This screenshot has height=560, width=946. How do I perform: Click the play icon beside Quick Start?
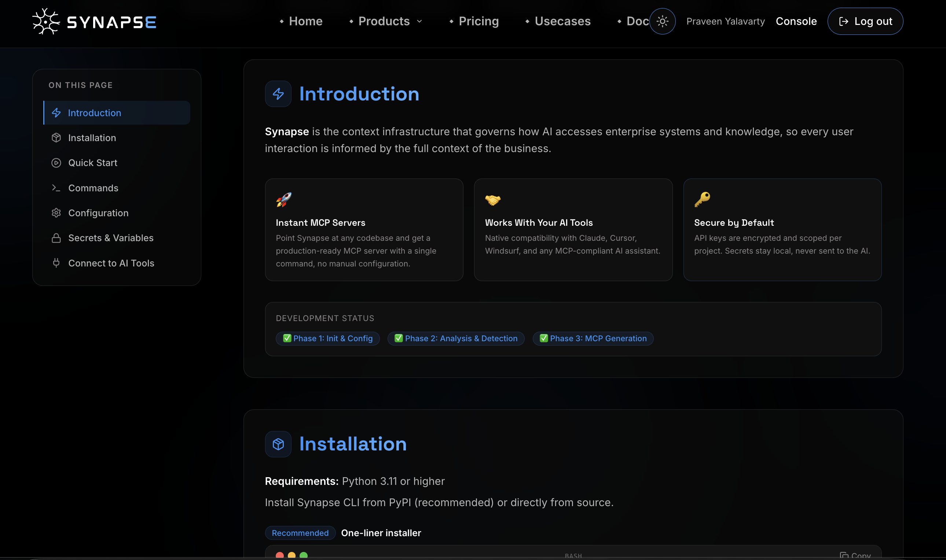56,163
